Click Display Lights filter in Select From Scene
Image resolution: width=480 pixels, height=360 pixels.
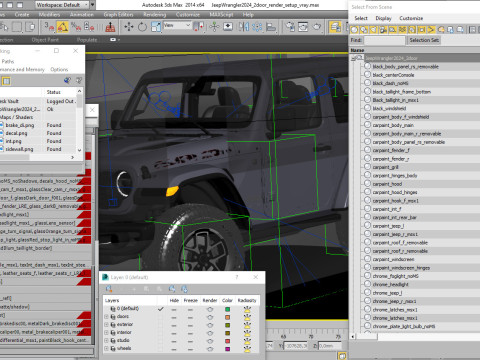pos(374,30)
